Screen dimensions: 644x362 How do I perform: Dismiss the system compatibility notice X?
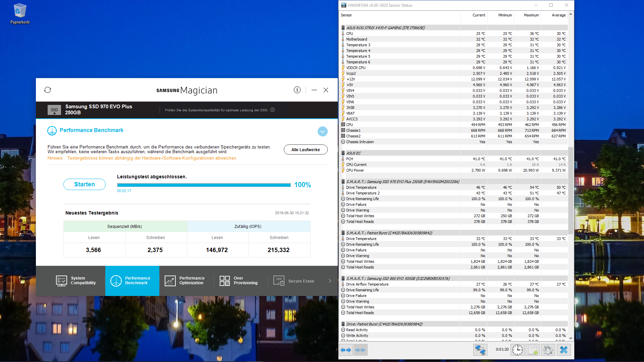(273, 110)
